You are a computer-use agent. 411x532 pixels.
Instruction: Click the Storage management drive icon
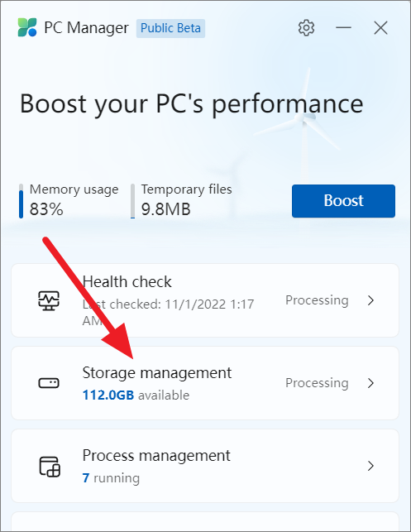(x=49, y=383)
